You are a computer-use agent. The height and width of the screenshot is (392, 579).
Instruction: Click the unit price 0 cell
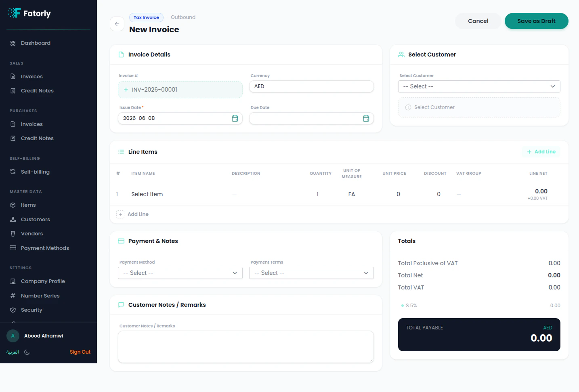point(398,194)
